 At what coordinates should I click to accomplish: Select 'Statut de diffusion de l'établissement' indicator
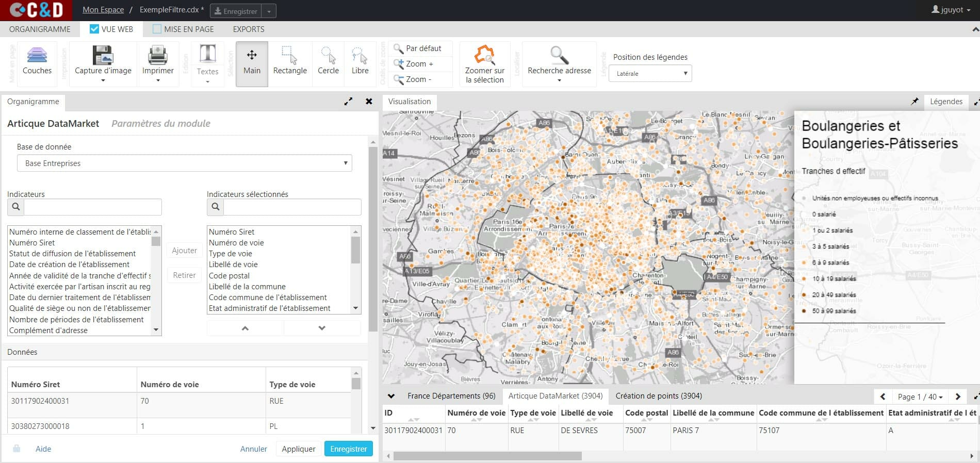pyautogui.click(x=72, y=254)
